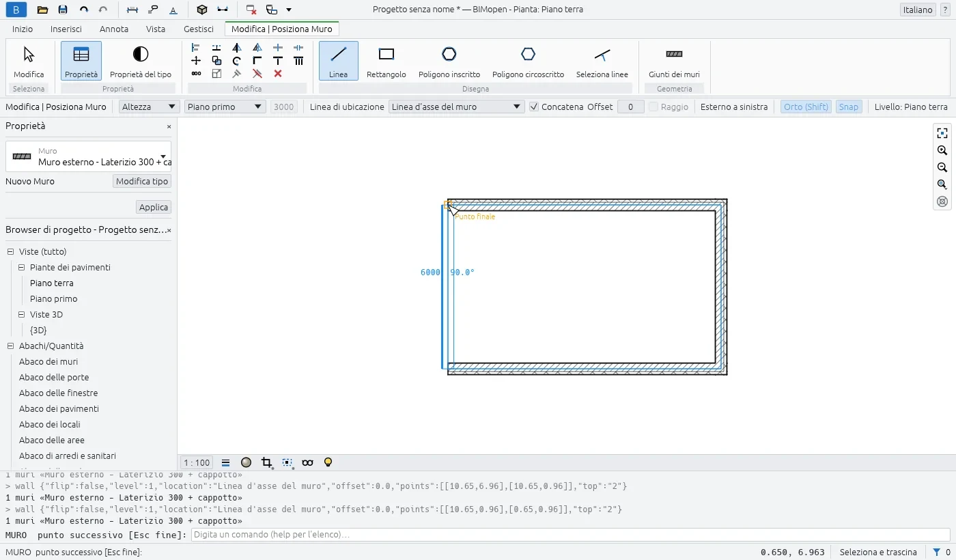Screen dimensions: 956x560
Task: Click the Offset input field
Action: click(631, 107)
